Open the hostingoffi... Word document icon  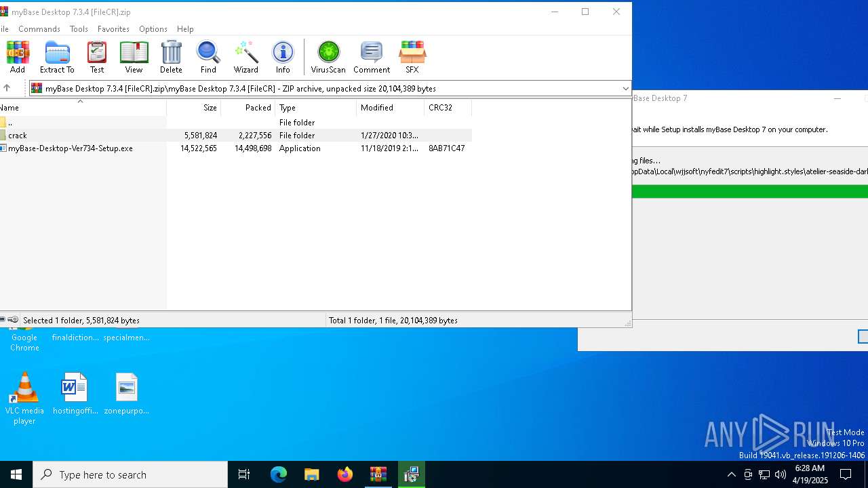coord(75,393)
